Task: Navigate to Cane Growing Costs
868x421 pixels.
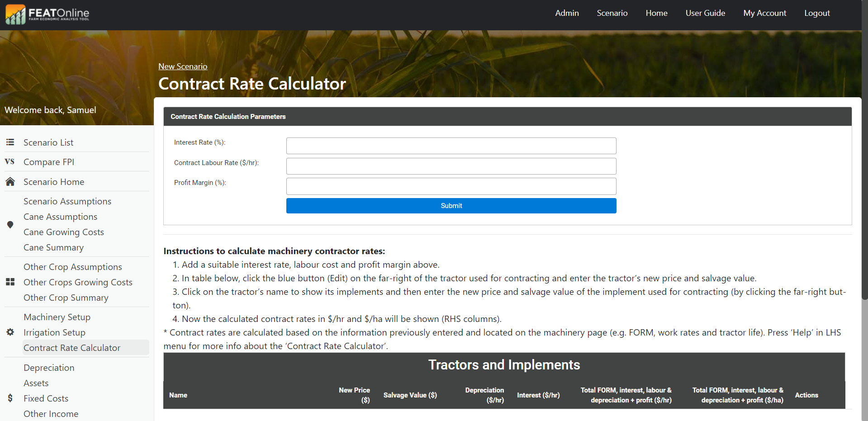Action: 64,232
